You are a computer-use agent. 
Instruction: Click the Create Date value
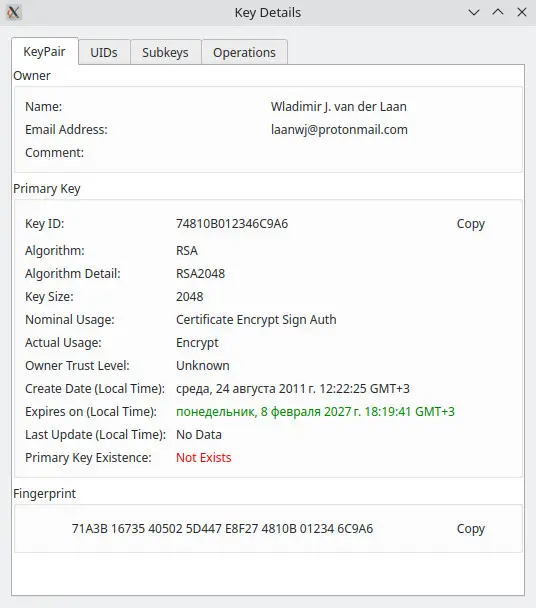[293, 389]
